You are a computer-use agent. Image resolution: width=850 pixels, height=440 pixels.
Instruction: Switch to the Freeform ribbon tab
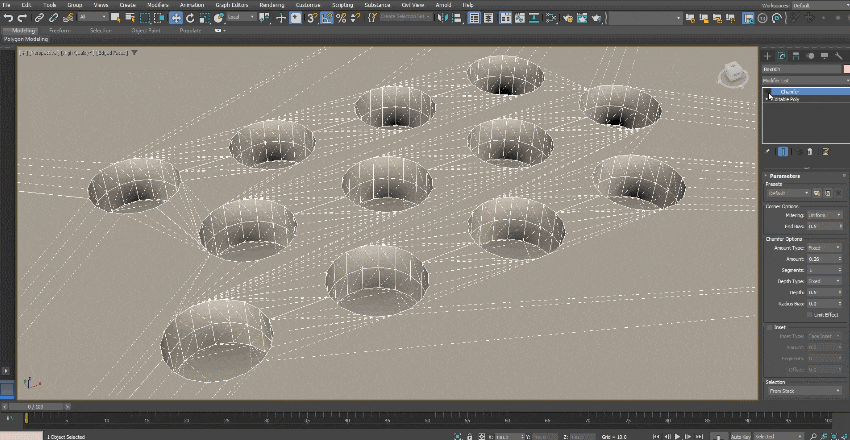tap(61, 30)
